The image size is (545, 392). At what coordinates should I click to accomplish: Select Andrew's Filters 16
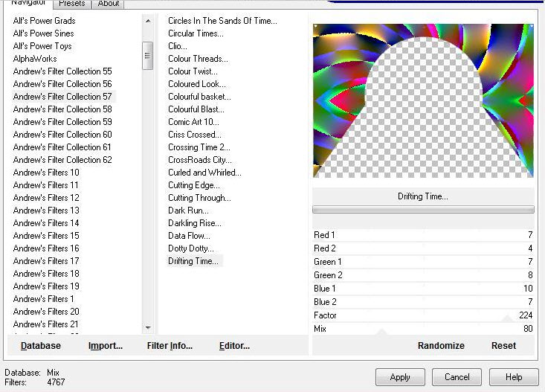pos(46,248)
